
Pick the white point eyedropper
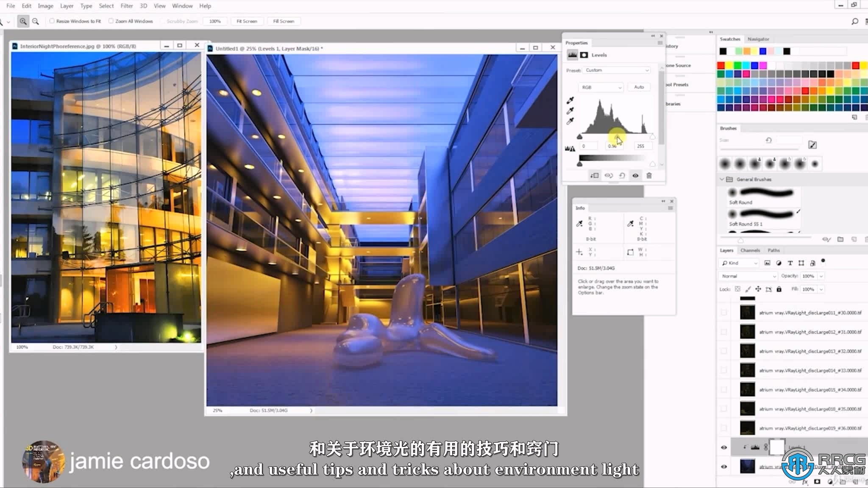tap(570, 121)
